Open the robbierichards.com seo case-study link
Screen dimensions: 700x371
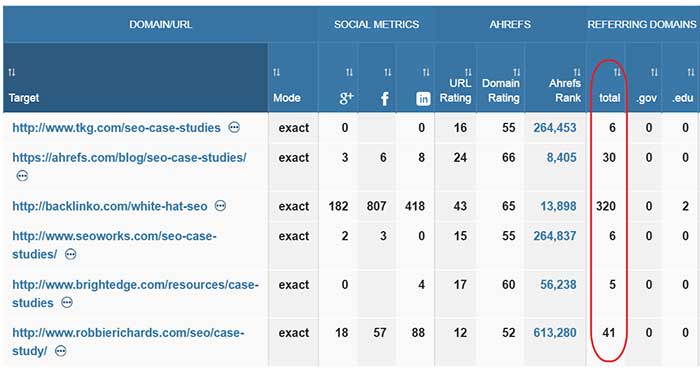(x=128, y=342)
